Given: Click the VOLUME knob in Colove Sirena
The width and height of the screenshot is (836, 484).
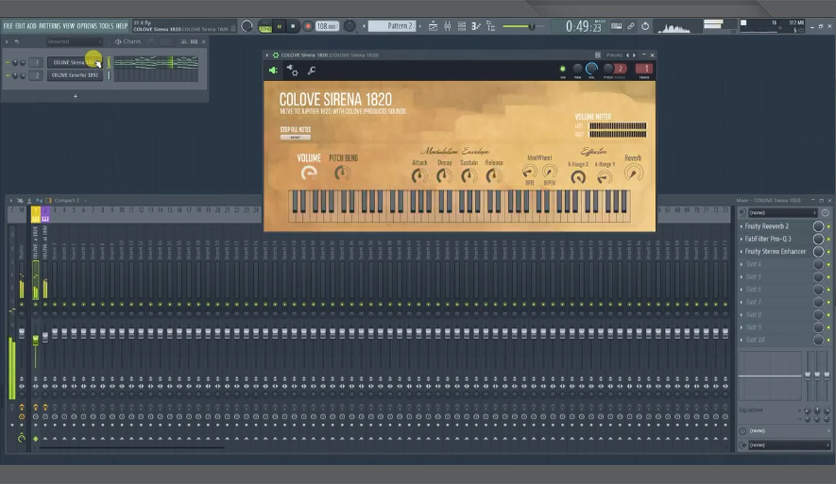Looking at the screenshot, I should [x=309, y=173].
